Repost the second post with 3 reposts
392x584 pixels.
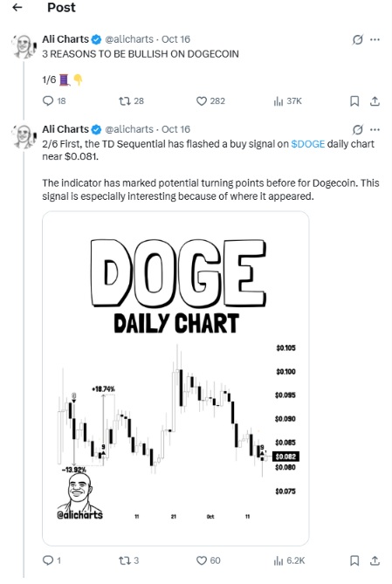129,560
